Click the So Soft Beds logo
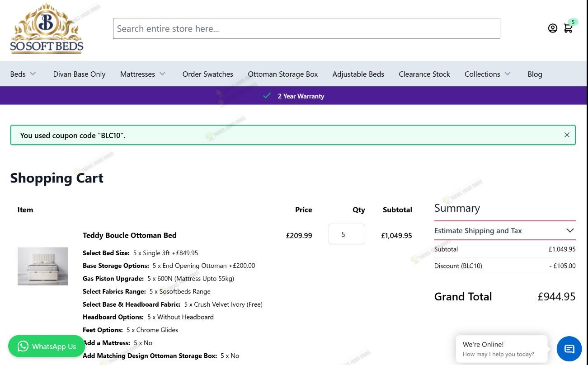This screenshot has height=365, width=588. click(x=47, y=29)
